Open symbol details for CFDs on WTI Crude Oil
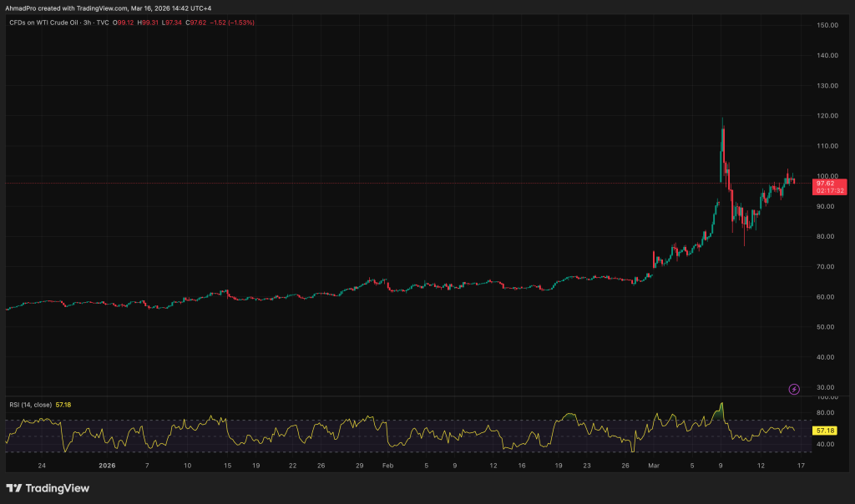The image size is (855, 504). point(46,23)
